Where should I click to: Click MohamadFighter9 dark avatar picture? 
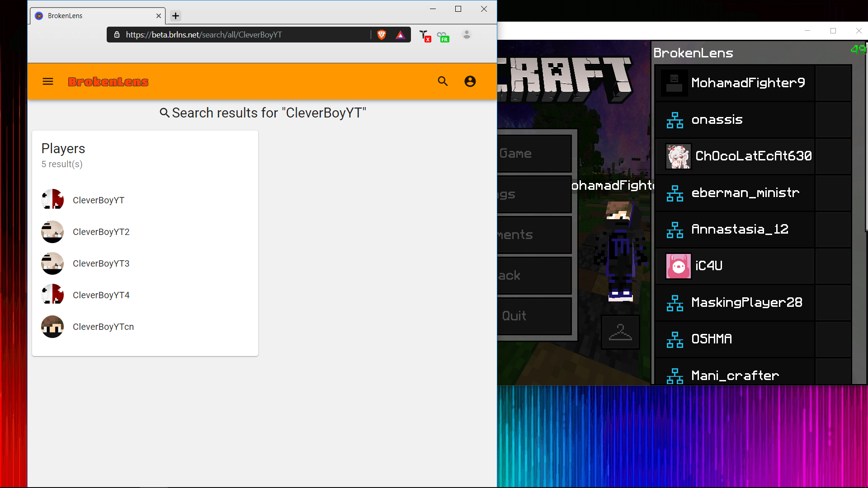[x=674, y=83]
